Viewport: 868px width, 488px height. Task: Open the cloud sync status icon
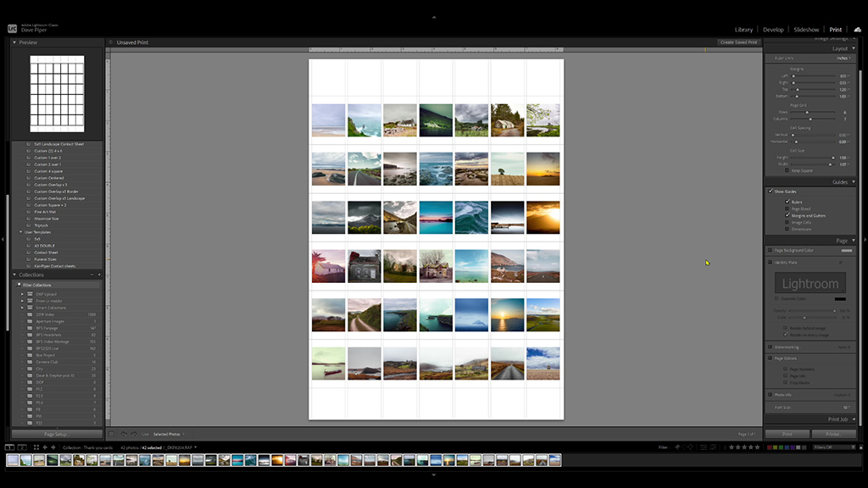point(857,30)
